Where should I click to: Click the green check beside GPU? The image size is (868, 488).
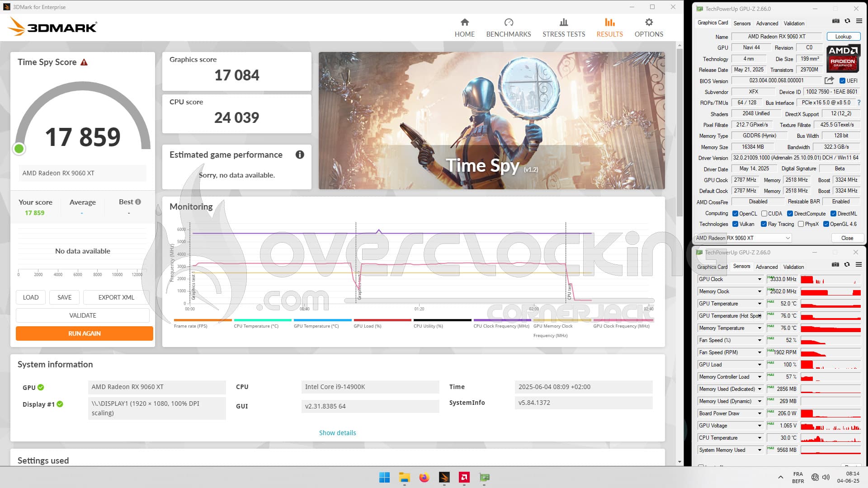click(41, 387)
